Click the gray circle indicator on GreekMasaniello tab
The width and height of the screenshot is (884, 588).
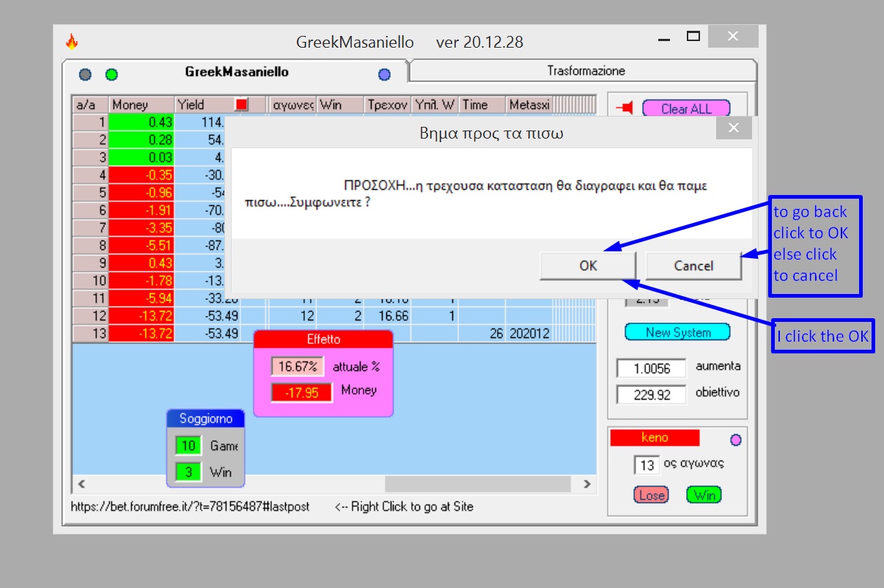coord(85,74)
